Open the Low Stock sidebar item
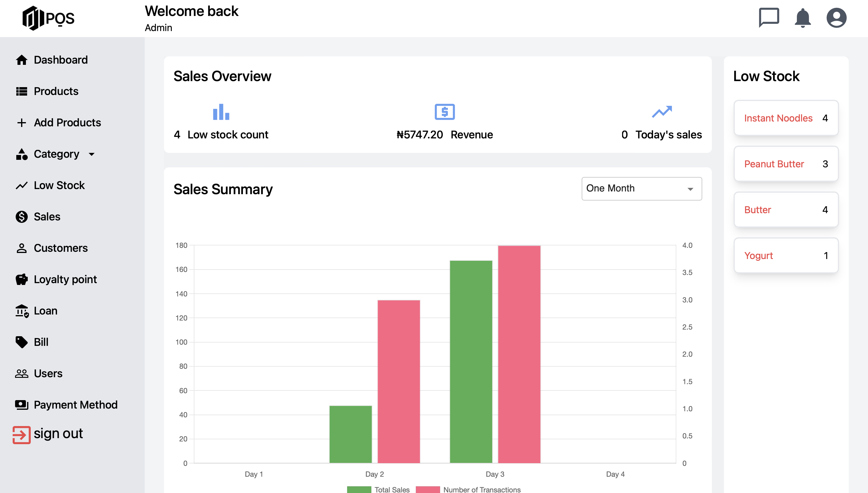The width and height of the screenshot is (868, 493). 59,185
